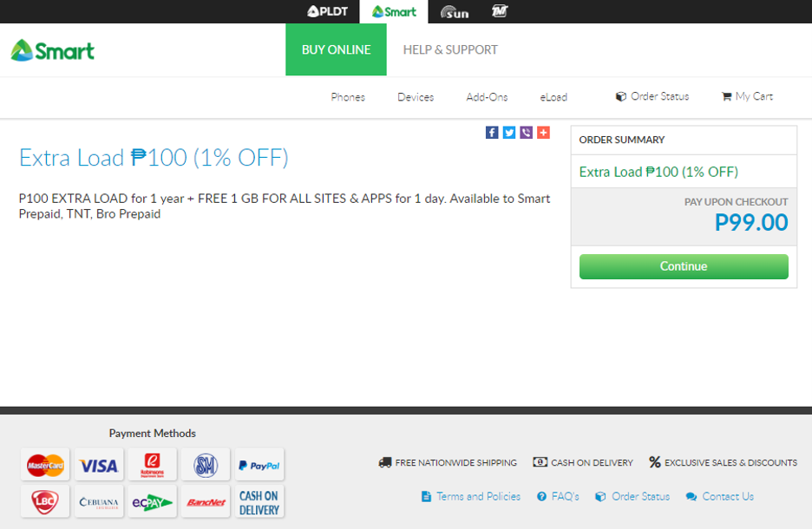
Task: Open Terms and Policies
Action: point(471,496)
